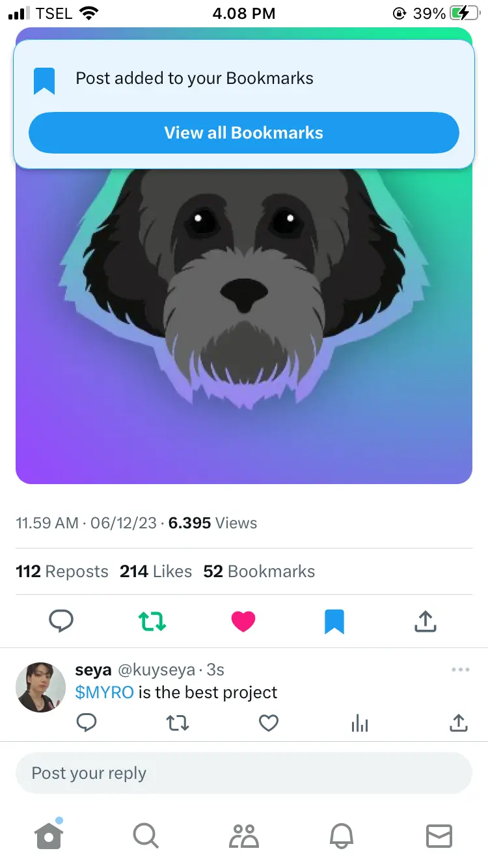Repost seya's reply
The width and height of the screenshot is (488, 868).
tap(178, 723)
